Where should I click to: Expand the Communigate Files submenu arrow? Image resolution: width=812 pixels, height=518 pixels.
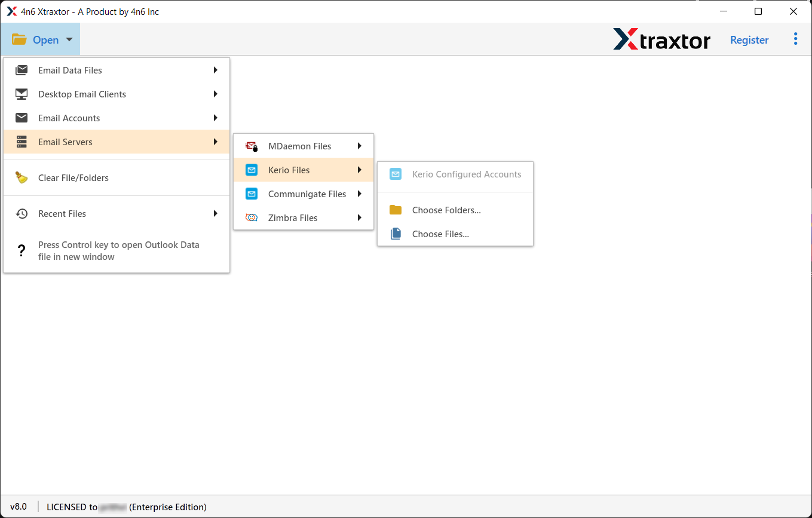[360, 194]
